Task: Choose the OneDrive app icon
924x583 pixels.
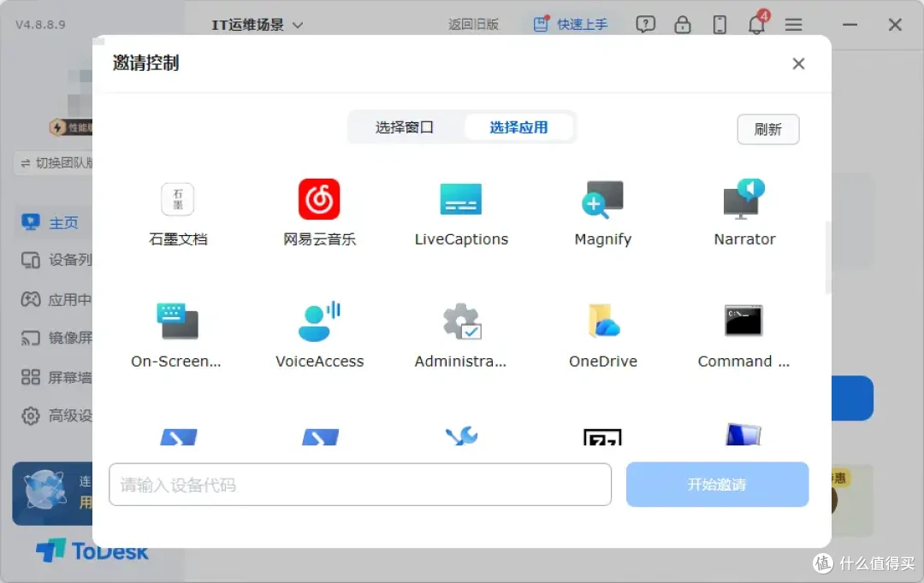Action: [x=603, y=321]
